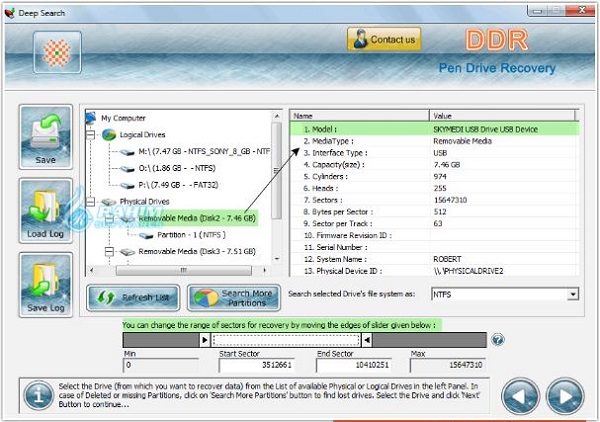Click tree horizontal scrollbar left arrow

[91, 270]
